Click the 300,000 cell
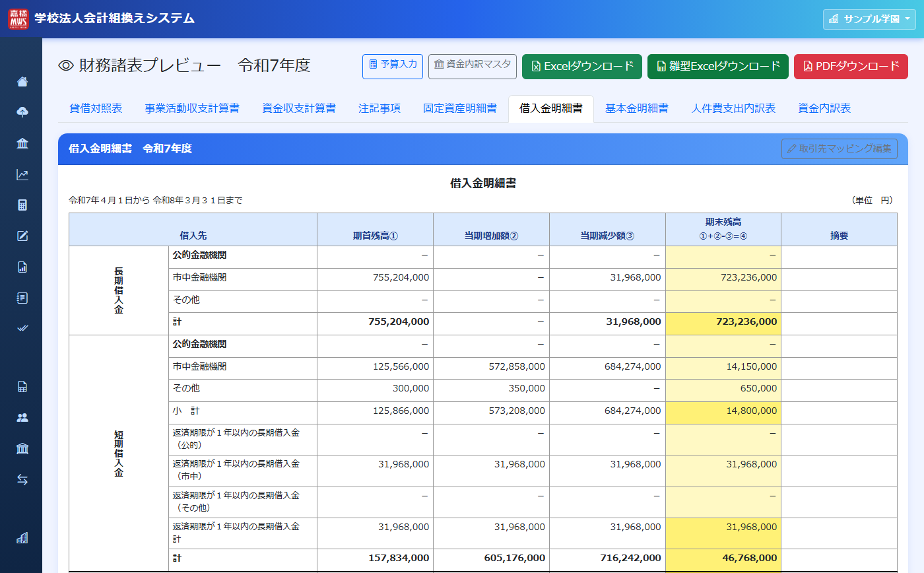This screenshot has height=573, width=924. [x=376, y=391]
